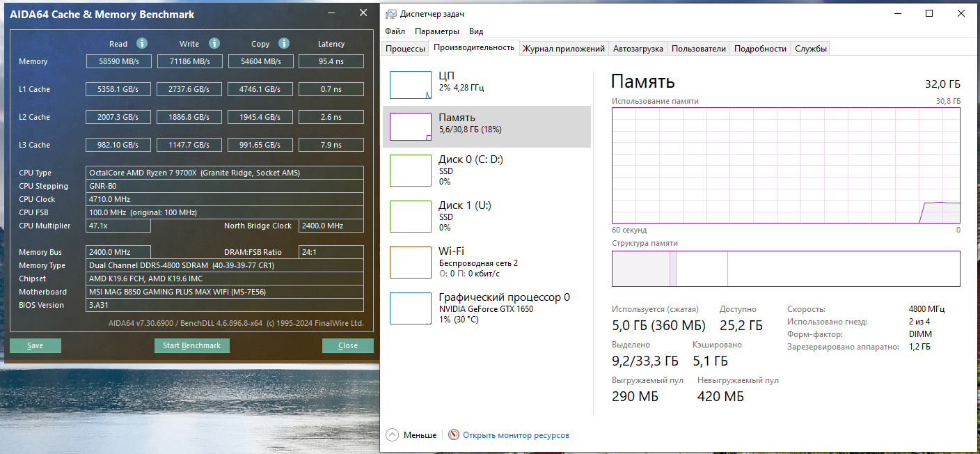980x454 pixels.
Task: Open the Файл menu
Action: 395,31
